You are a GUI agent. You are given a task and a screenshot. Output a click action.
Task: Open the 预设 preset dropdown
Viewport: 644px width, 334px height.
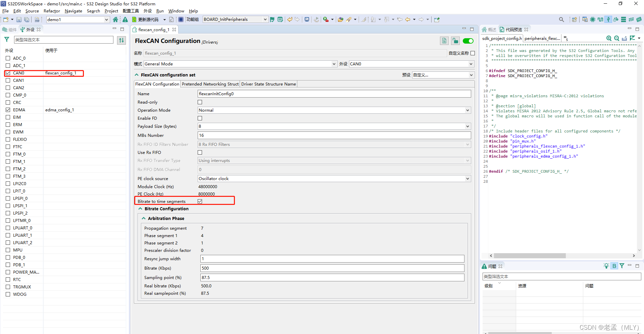pos(443,75)
